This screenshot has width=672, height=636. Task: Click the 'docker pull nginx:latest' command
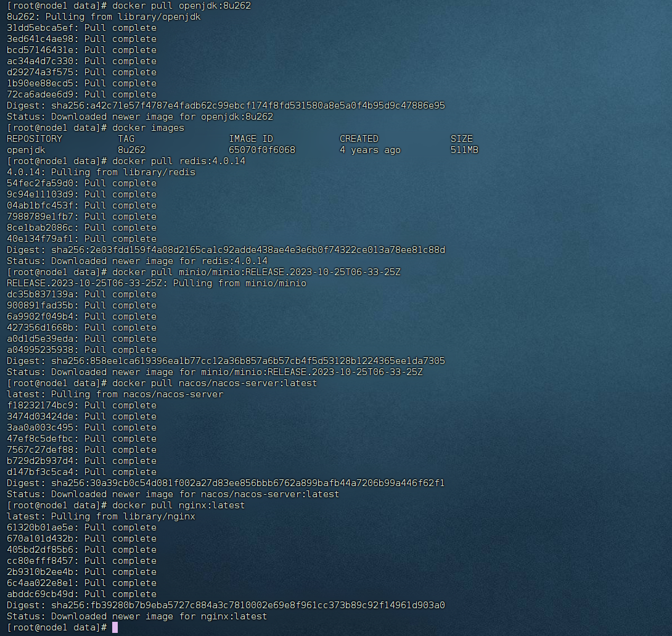179,506
